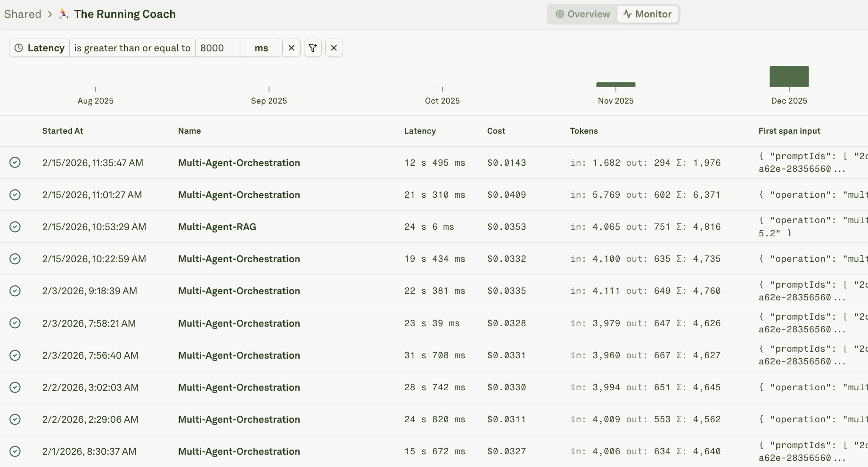Expand the truncated First span input on the Multi-Agent-RAG row
This screenshot has height=467, width=868.
click(811, 226)
